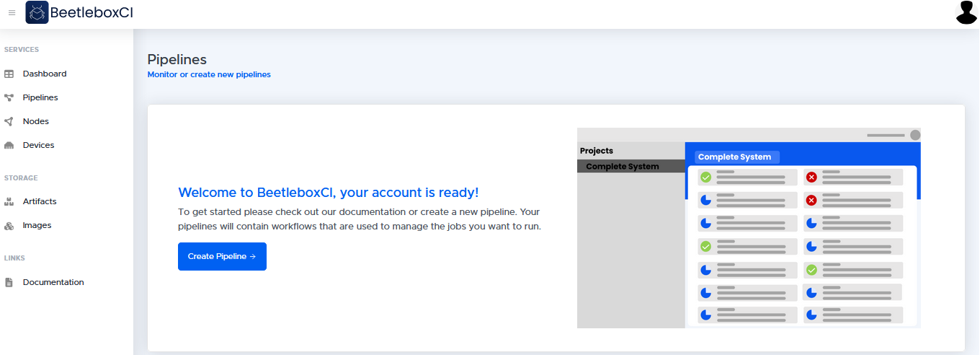Open the Devices page
The image size is (980, 355).
click(x=38, y=145)
